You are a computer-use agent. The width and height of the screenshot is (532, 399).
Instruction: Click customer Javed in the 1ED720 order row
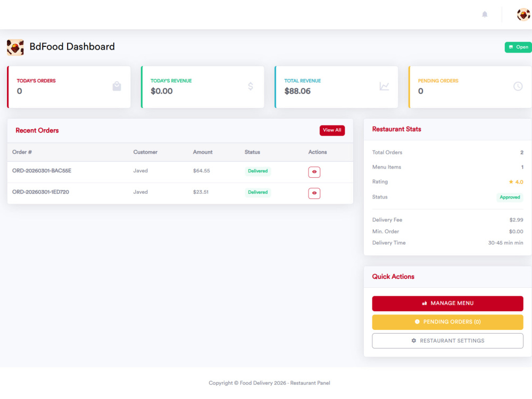tap(140, 192)
